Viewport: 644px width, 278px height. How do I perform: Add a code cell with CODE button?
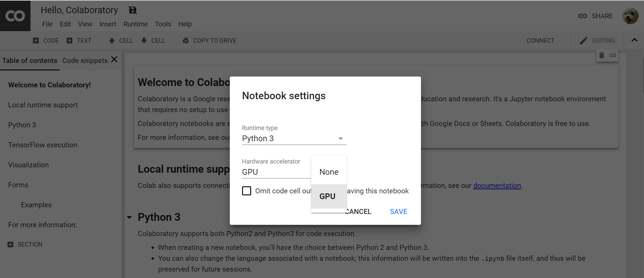tap(46, 41)
